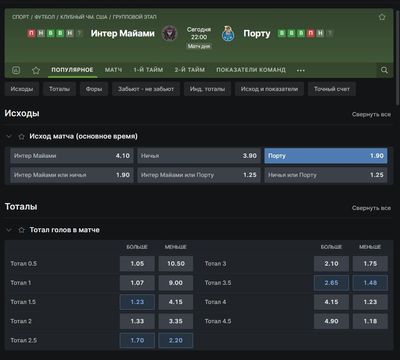The image size is (400, 360).
Task: Select Тотал 4.5 меньше 1.18
Action: tap(370, 321)
